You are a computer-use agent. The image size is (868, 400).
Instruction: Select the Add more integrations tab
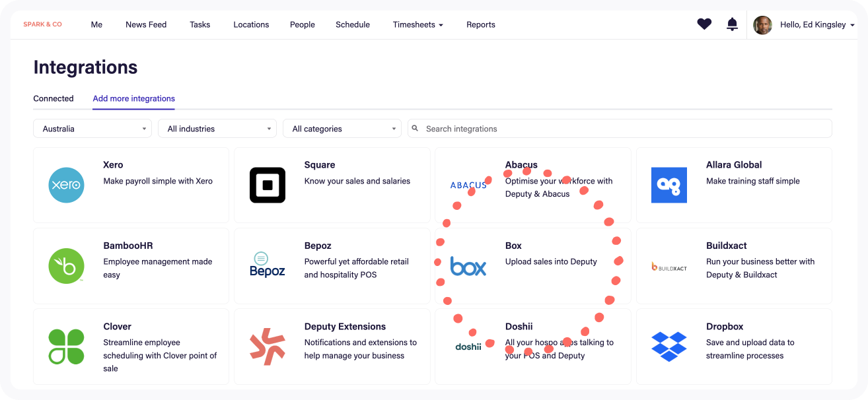click(x=134, y=98)
